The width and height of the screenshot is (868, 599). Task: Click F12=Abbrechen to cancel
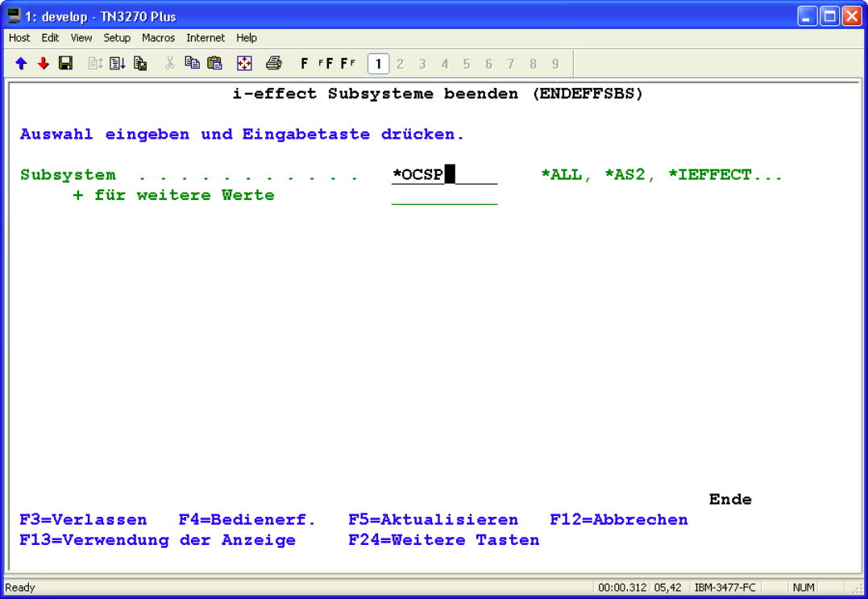coord(618,520)
